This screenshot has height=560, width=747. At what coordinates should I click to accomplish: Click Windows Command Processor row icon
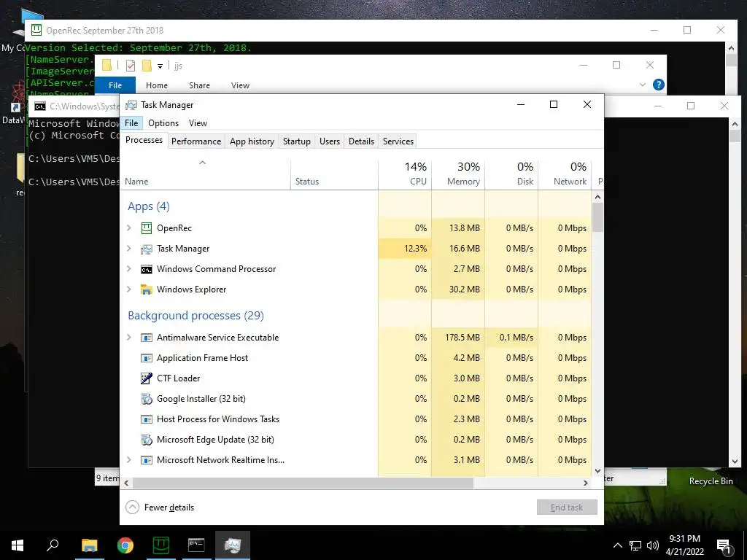(x=147, y=269)
